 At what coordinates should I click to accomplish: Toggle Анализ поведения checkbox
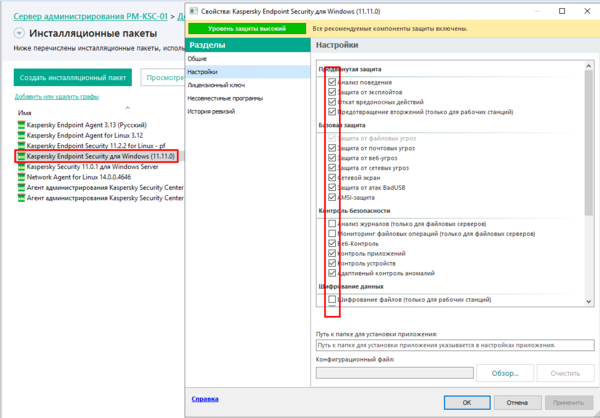point(332,82)
